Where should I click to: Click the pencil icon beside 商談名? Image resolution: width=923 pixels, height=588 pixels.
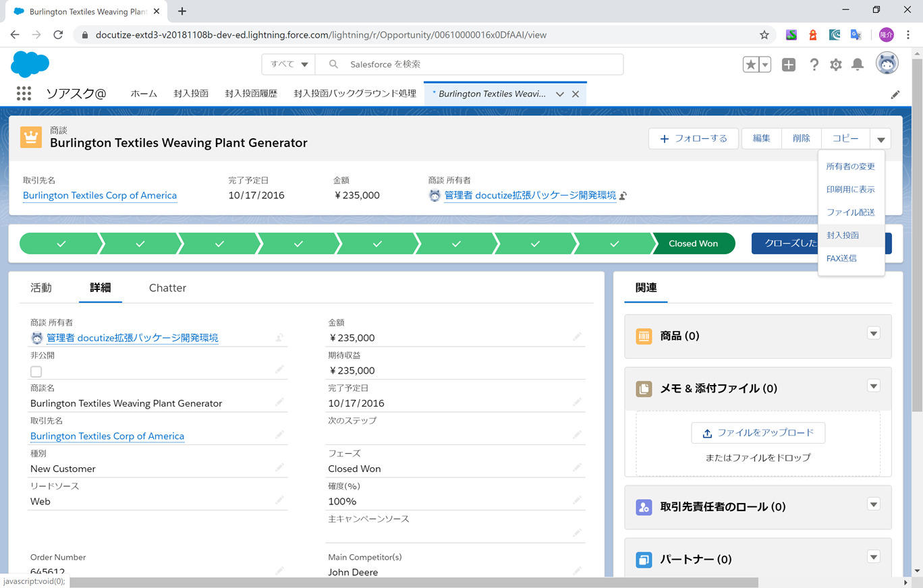(x=279, y=403)
